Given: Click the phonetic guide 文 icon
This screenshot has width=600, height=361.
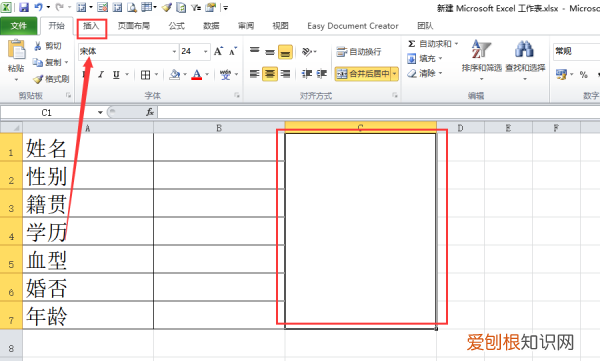Looking at the screenshot, I should click(x=225, y=74).
